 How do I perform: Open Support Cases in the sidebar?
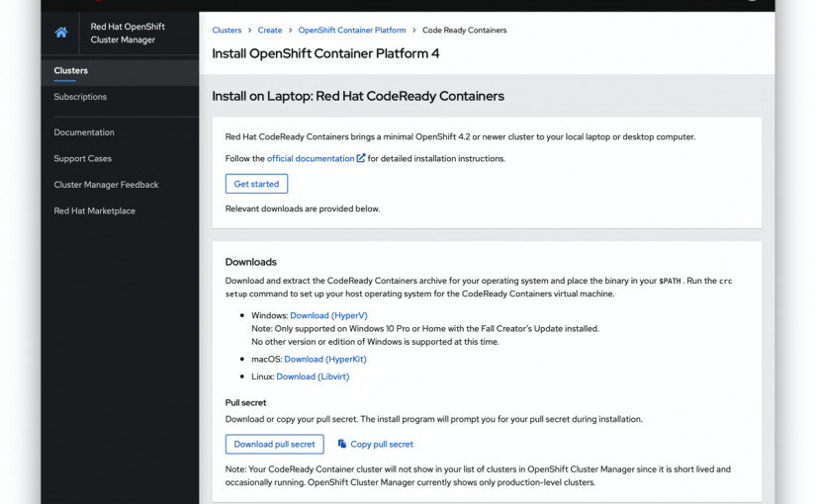[x=83, y=158]
